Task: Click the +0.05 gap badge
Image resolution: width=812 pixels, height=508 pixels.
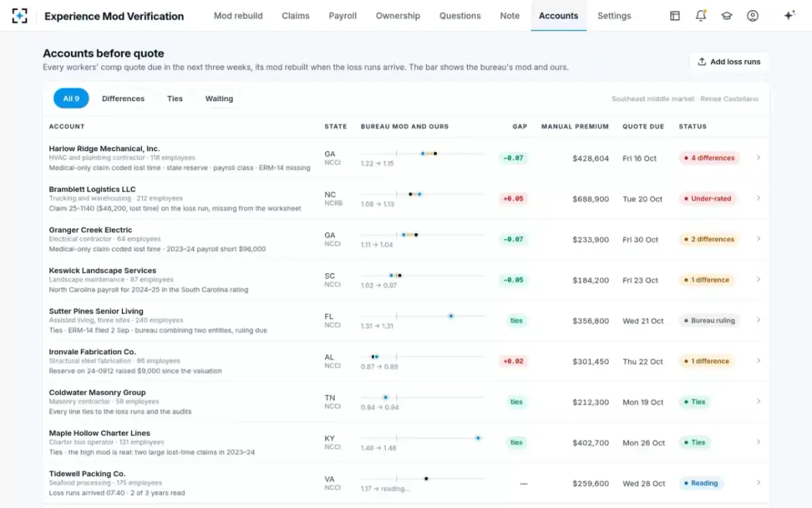Action: tap(514, 198)
